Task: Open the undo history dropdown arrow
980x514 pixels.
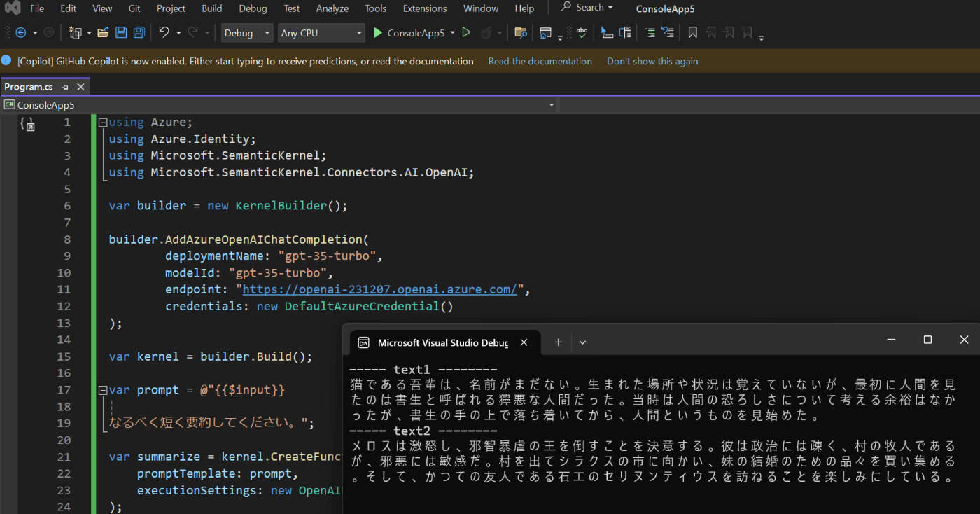Action: (178, 33)
